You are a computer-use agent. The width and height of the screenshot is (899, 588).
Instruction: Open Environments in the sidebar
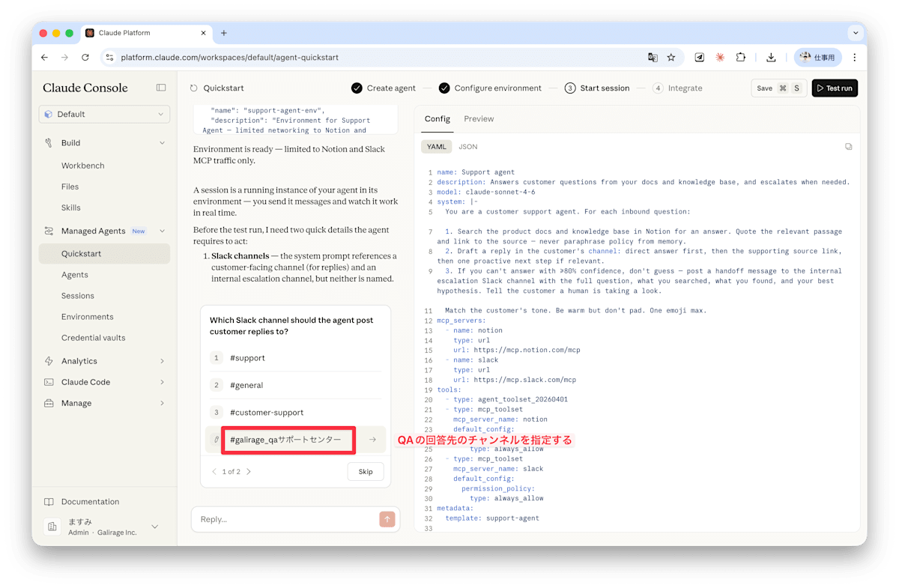coord(88,317)
